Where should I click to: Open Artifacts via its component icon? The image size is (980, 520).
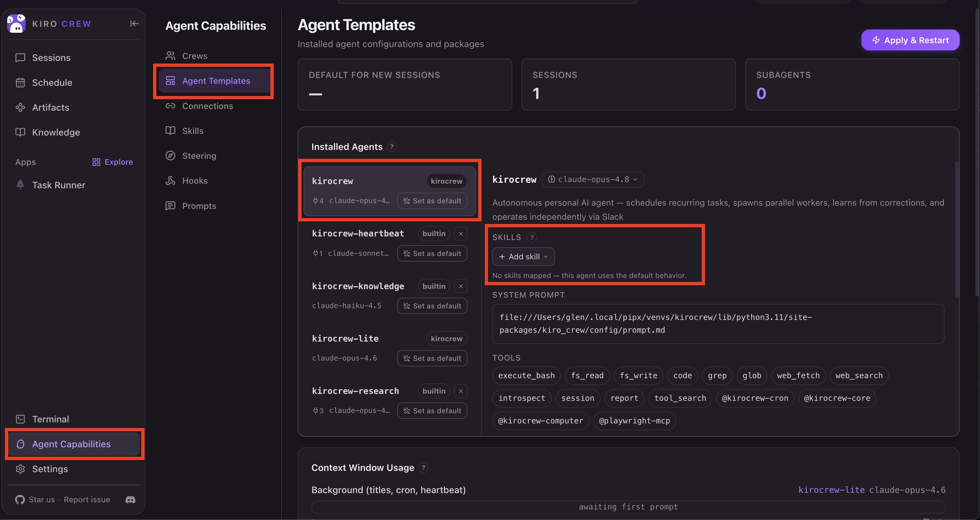click(x=20, y=108)
